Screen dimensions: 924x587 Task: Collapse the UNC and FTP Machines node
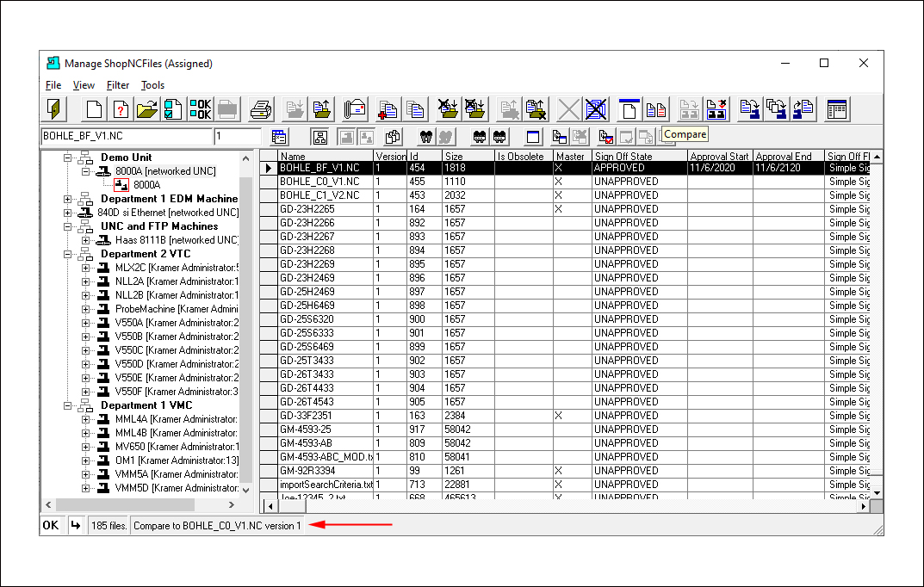coord(68,226)
